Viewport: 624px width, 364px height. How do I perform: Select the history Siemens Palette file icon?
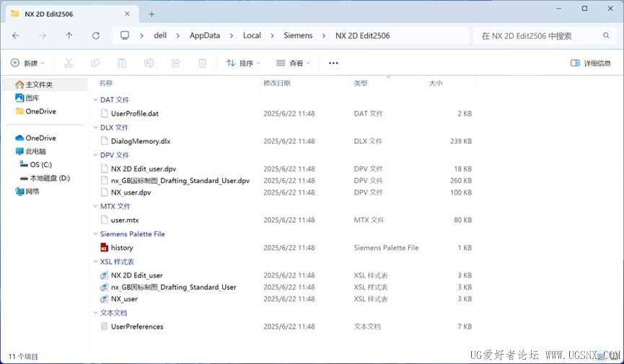pyautogui.click(x=105, y=247)
